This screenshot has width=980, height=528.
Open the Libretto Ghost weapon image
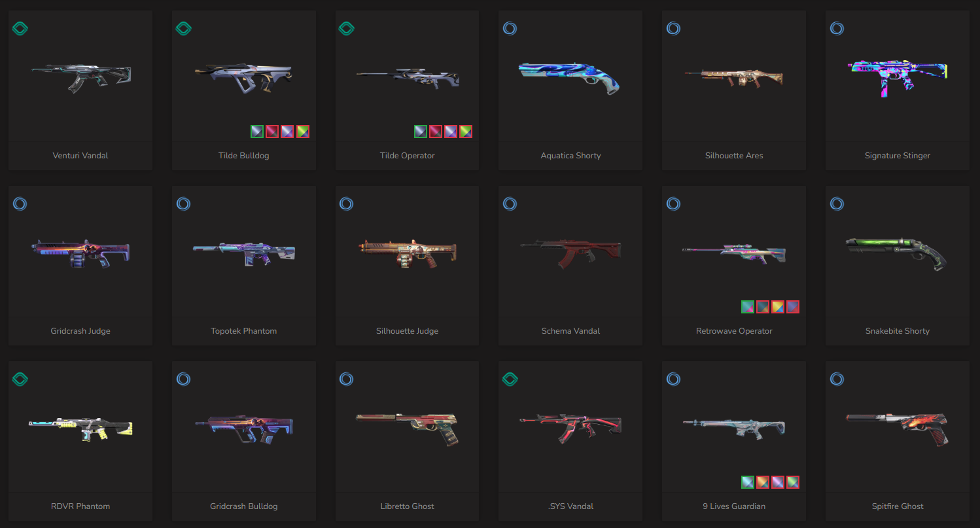click(x=407, y=429)
